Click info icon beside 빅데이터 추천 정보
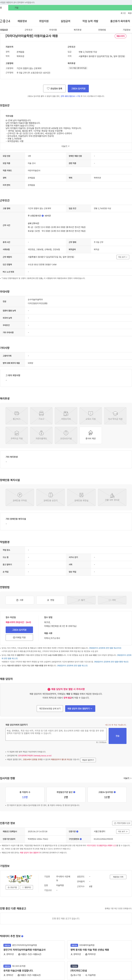The height and width of the screenshot is (980, 132). [22, 936]
